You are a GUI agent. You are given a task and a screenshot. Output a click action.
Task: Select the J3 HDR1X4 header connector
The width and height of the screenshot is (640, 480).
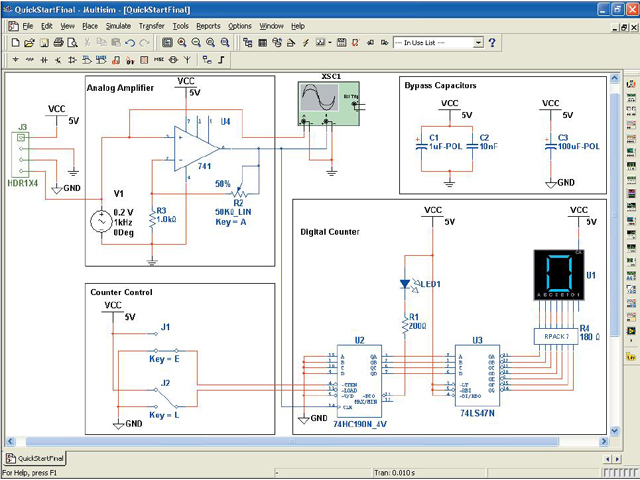pyautogui.click(x=20, y=155)
